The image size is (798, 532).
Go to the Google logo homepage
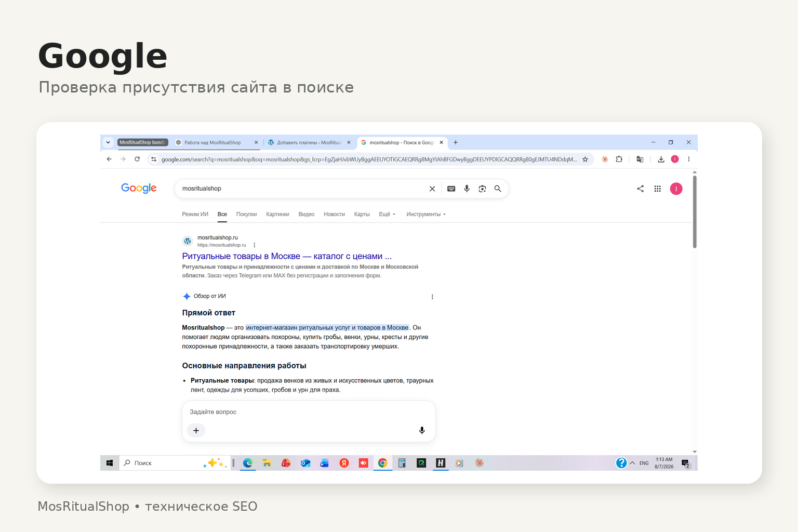139,188
